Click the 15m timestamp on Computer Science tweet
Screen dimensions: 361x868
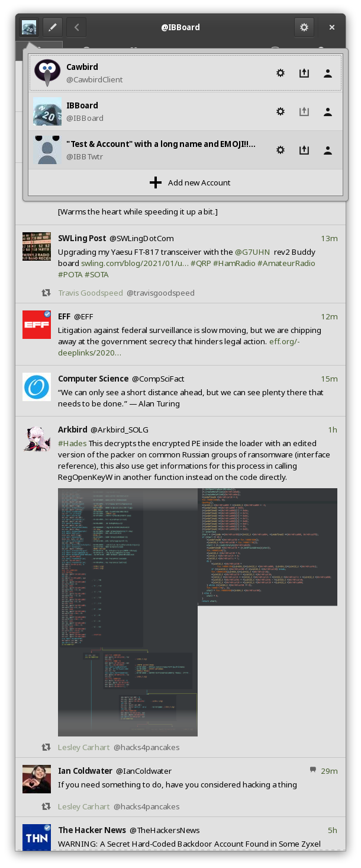(329, 379)
